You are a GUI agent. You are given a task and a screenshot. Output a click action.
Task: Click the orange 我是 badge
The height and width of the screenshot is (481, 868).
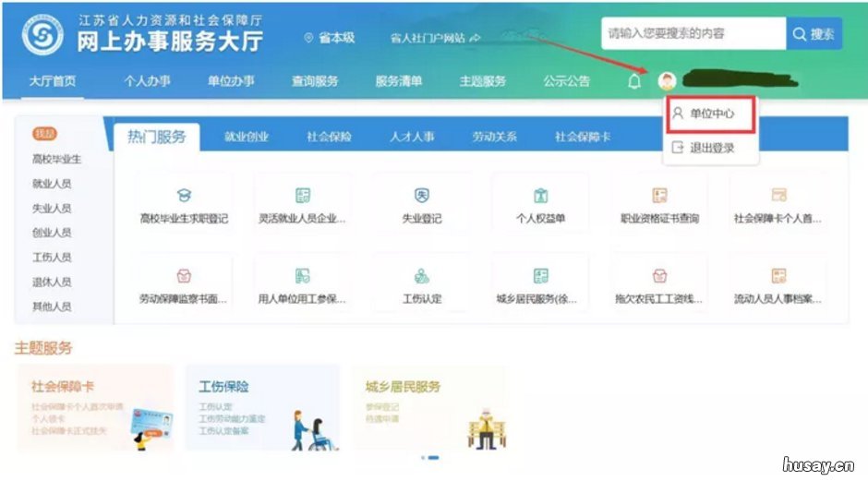pos(45,134)
